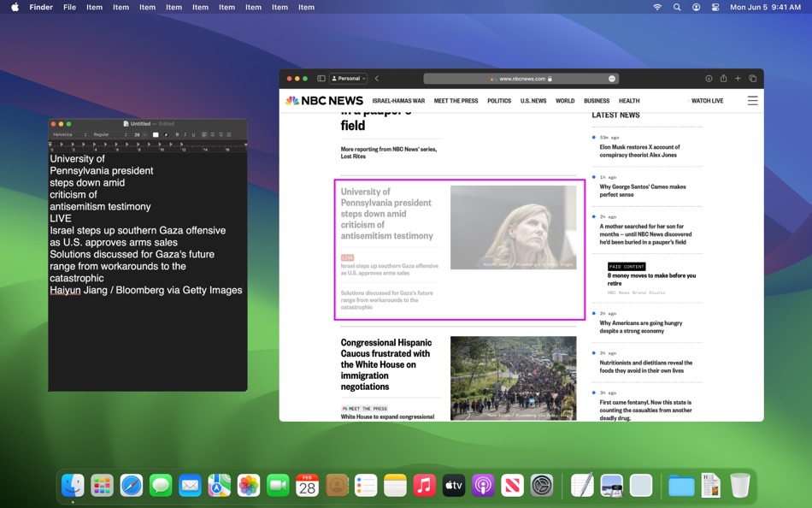Open the File menu
Viewport: 812px width, 508px height.
[x=69, y=7]
